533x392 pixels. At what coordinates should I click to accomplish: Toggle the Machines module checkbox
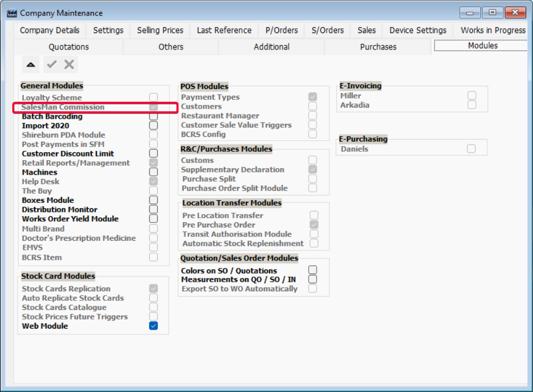(x=154, y=172)
